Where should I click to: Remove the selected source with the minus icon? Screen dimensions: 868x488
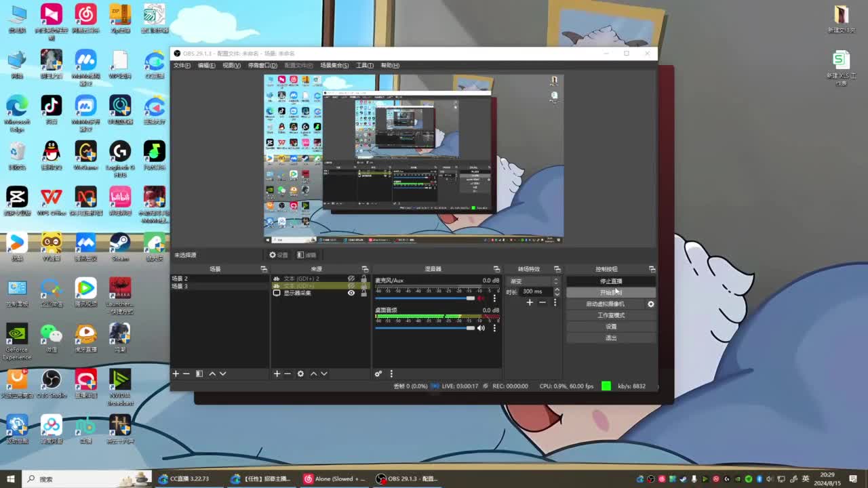tap(288, 373)
